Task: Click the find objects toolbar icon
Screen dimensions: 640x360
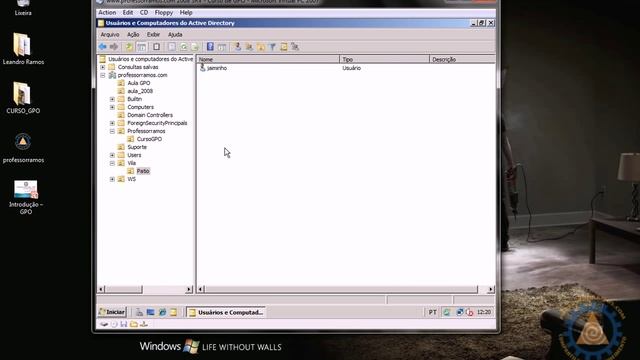Action: point(284,47)
